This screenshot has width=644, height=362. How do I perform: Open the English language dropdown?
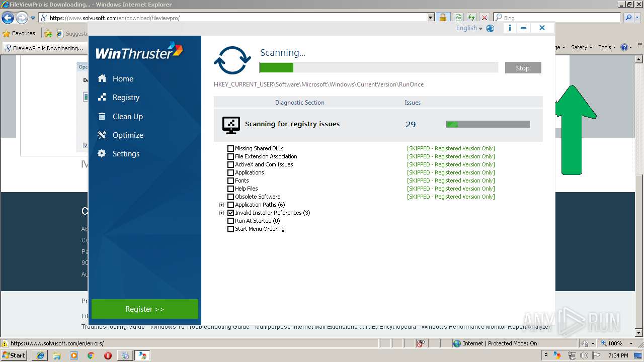469,28
